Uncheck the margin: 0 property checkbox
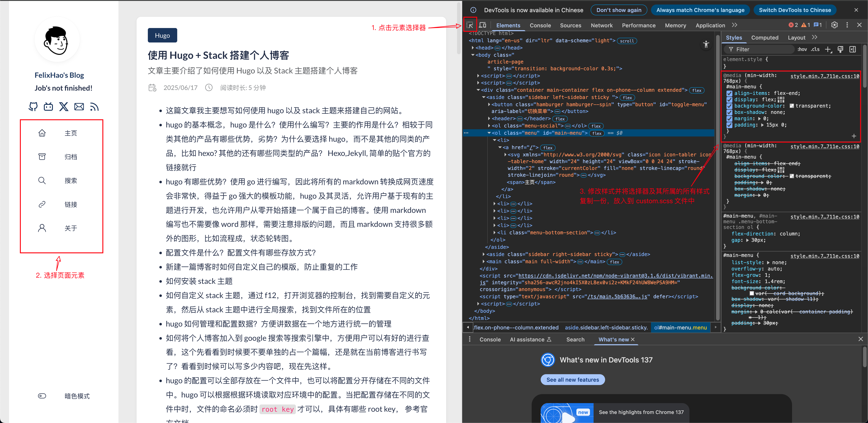 click(x=729, y=119)
